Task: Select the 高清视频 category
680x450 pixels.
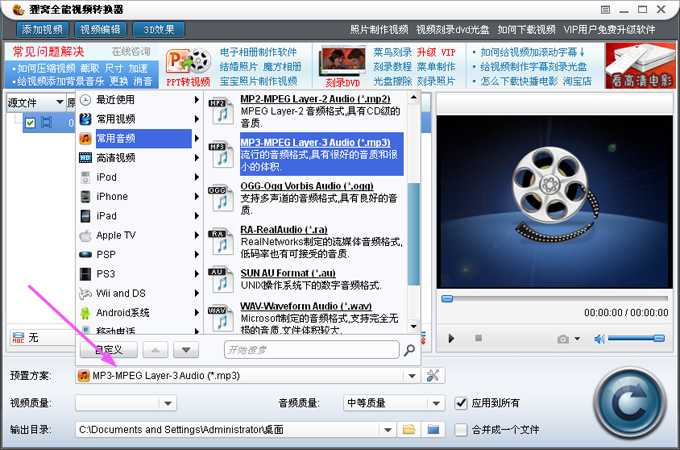Action: coord(116,157)
